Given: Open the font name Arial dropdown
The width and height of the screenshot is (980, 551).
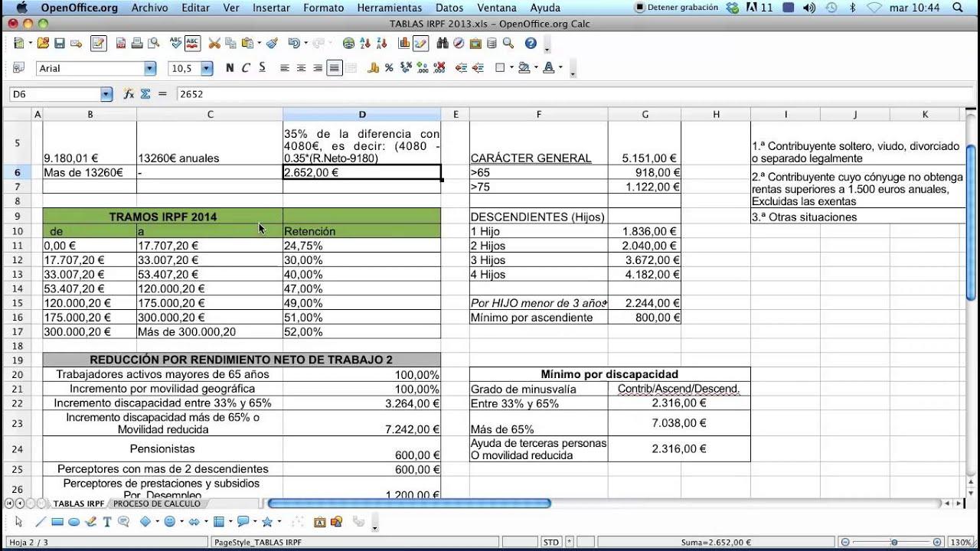Looking at the screenshot, I should point(150,69).
